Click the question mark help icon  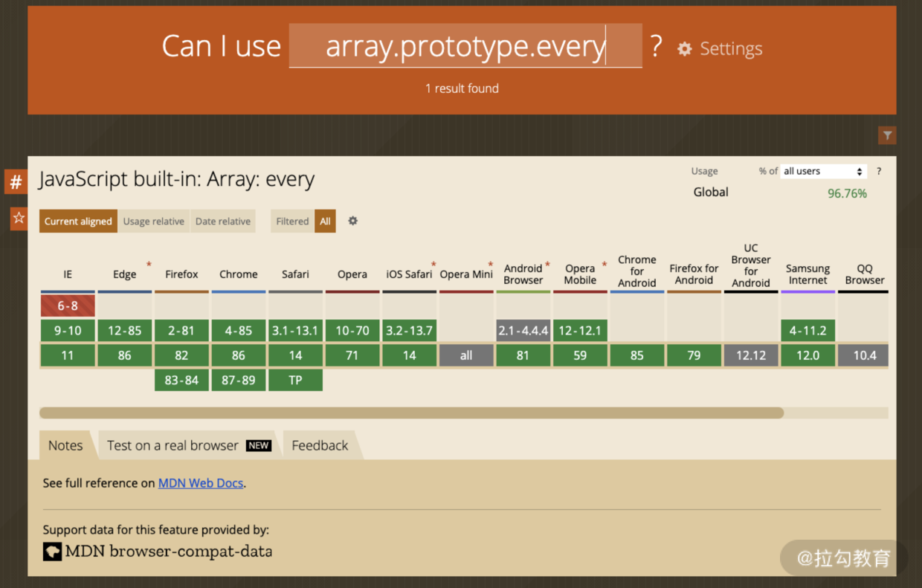[x=879, y=171]
